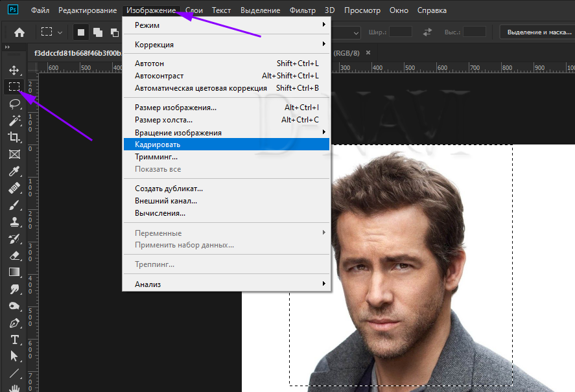Expand the Коррекция submenu
Screen dimensions: 575x392
(227, 44)
